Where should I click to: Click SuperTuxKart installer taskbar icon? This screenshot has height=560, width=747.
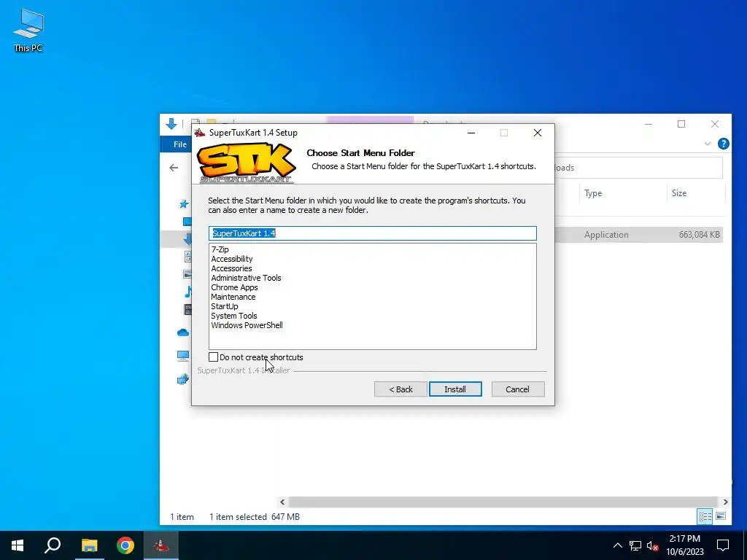(x=161, y=545)
